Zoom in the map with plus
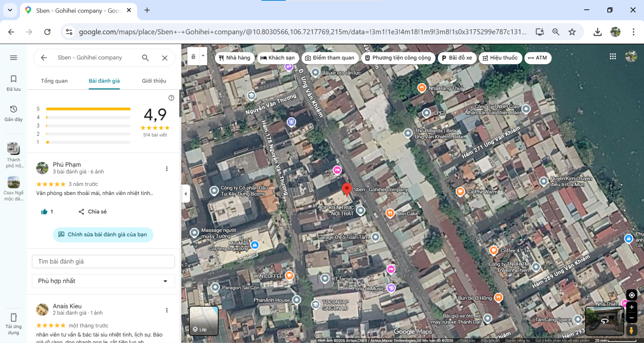 point(631,307)
